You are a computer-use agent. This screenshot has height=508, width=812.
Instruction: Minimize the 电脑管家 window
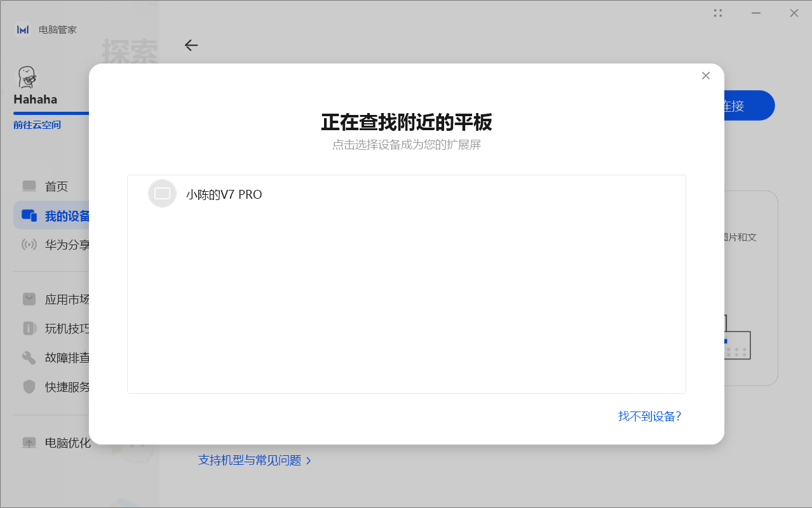pyautogui.click(x=756, y=13)
